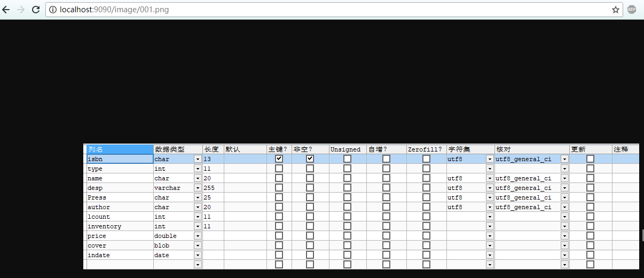The image size is (644, 278).
Task: Click the 注释 column header
Action: coord(626,149)
